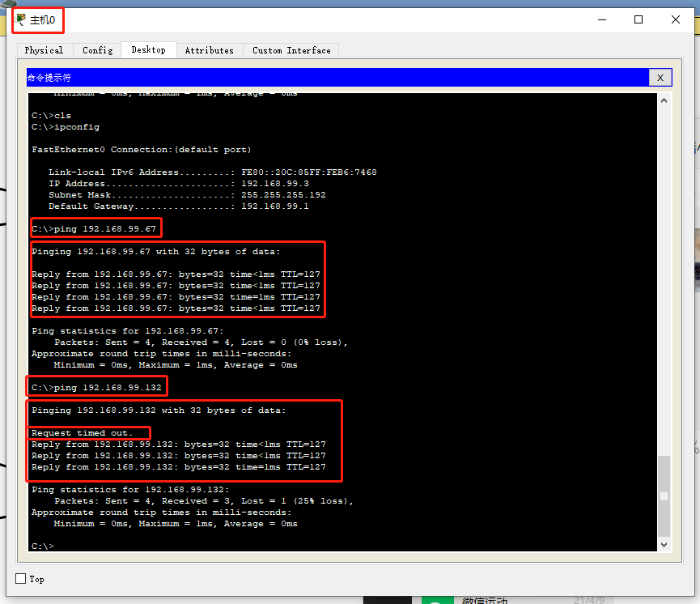Close the 主机0 window

[676, 19]
